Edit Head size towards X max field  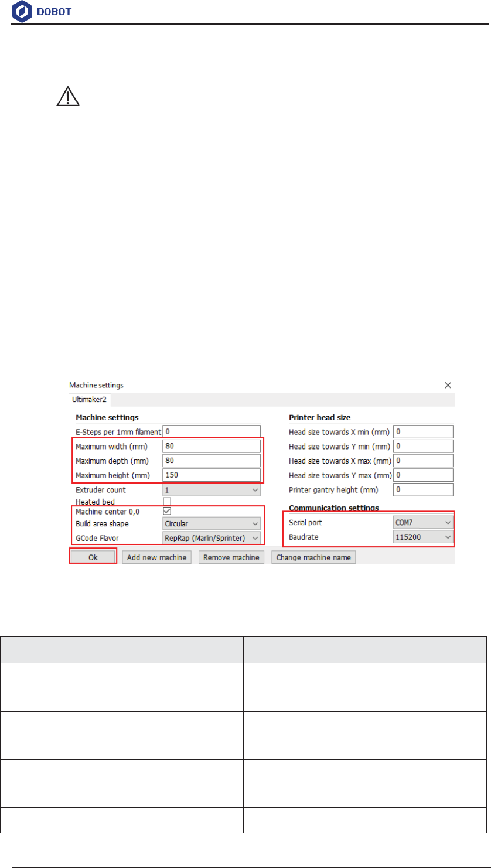pyautogui.click(x=424, y=460)
